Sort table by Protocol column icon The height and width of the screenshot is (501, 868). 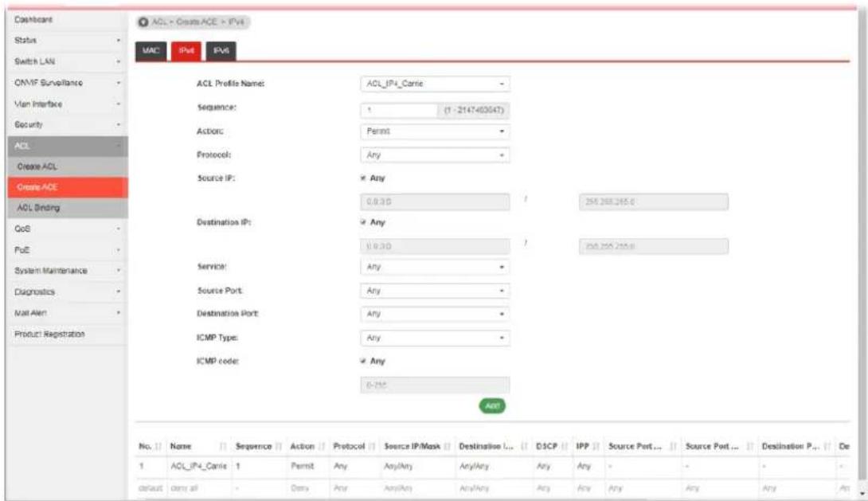click(372, 446)
